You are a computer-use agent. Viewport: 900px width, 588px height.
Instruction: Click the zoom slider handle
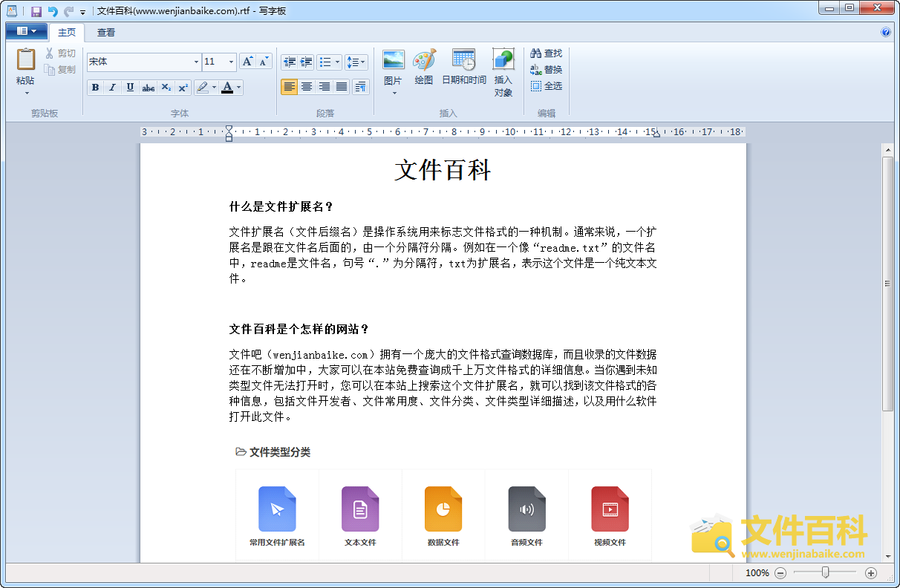pyautogui.click(x=825, y=572)
